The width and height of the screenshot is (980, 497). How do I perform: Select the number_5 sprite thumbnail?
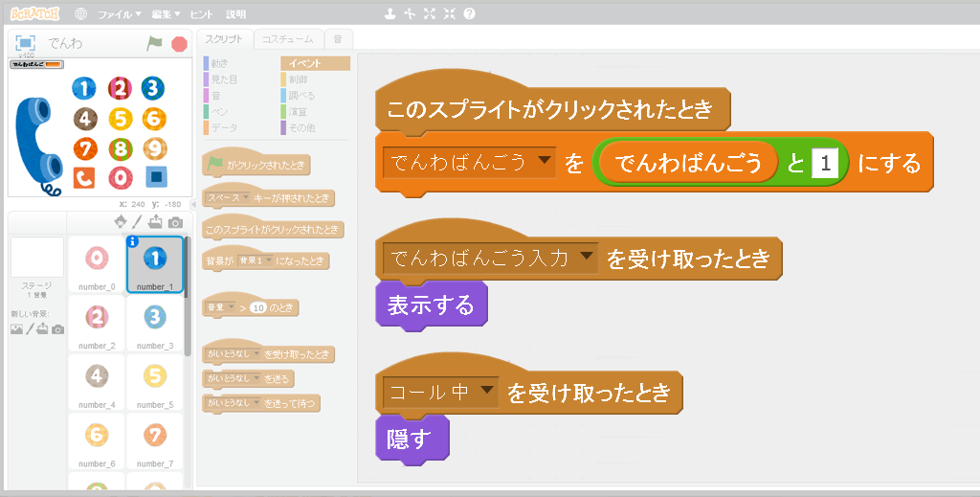point(155,382)
